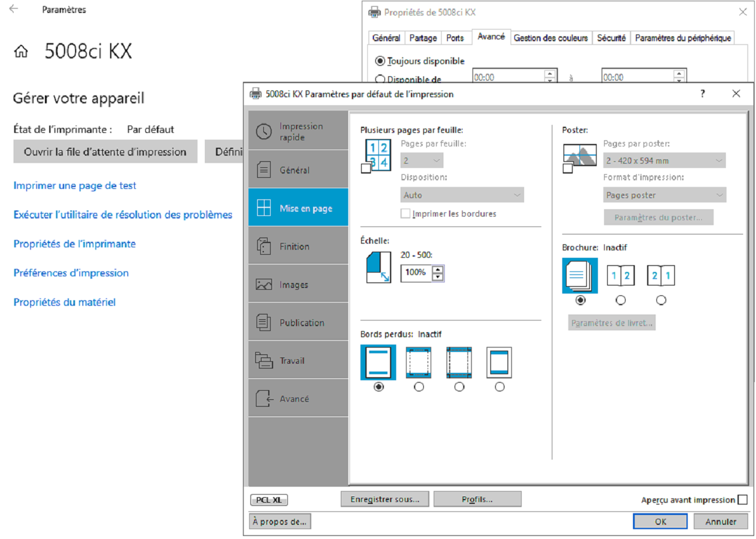Open the Paramètres du périphérique tab
Screen dimensions: 756x539
click(683, 38)
